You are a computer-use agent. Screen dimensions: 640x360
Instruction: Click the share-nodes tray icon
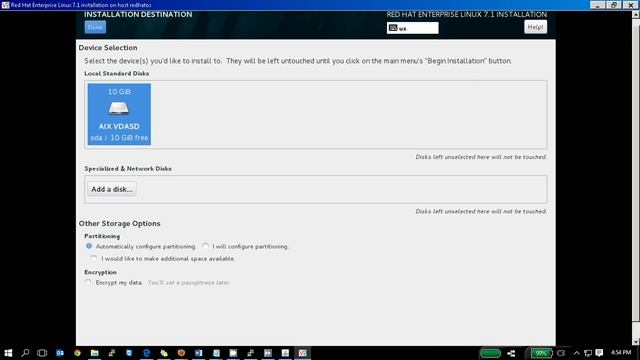pyautogui.click(x=511, y=353)
